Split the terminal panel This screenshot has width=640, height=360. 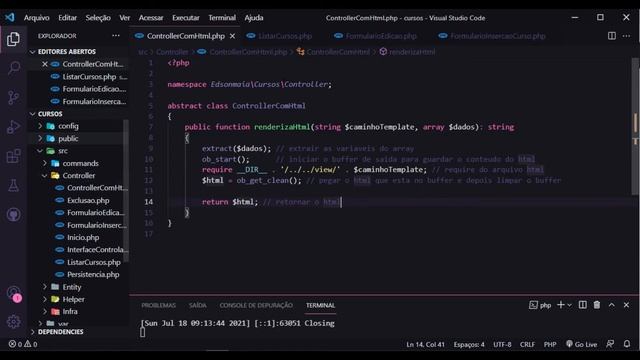tap(582, 305)
